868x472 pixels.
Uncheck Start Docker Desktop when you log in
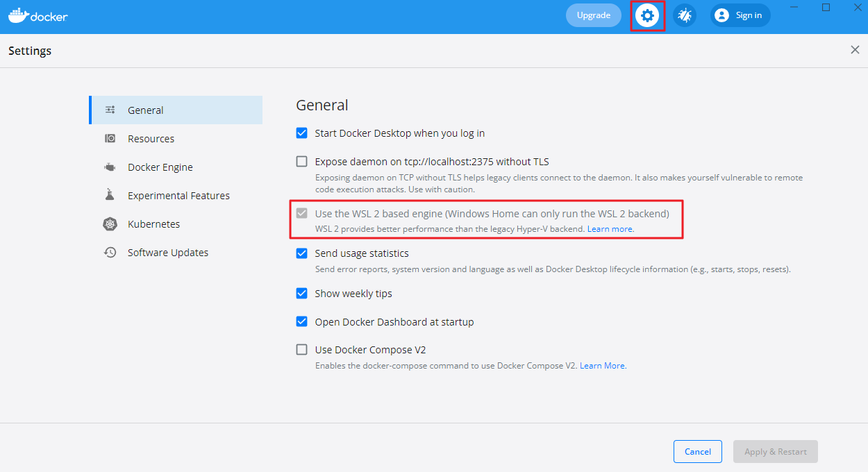[301, 133]
